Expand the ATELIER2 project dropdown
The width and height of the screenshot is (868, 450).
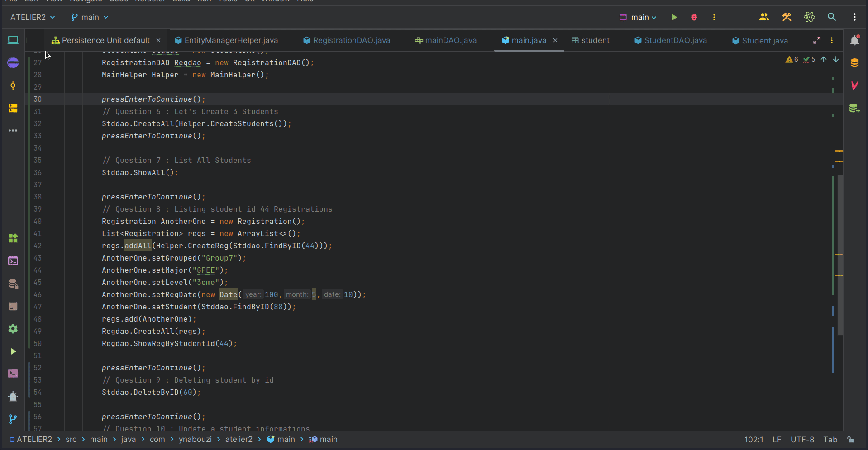point(33,17)
